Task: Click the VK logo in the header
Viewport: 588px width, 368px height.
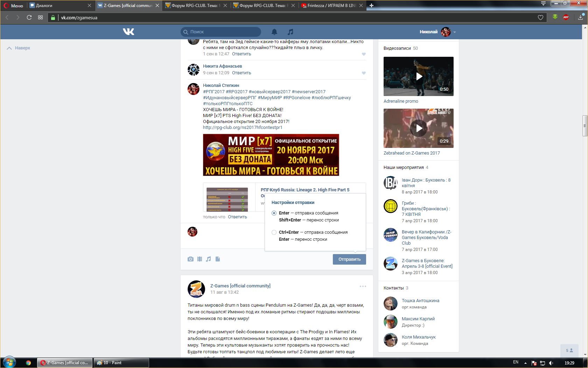Action: [128, 32]
